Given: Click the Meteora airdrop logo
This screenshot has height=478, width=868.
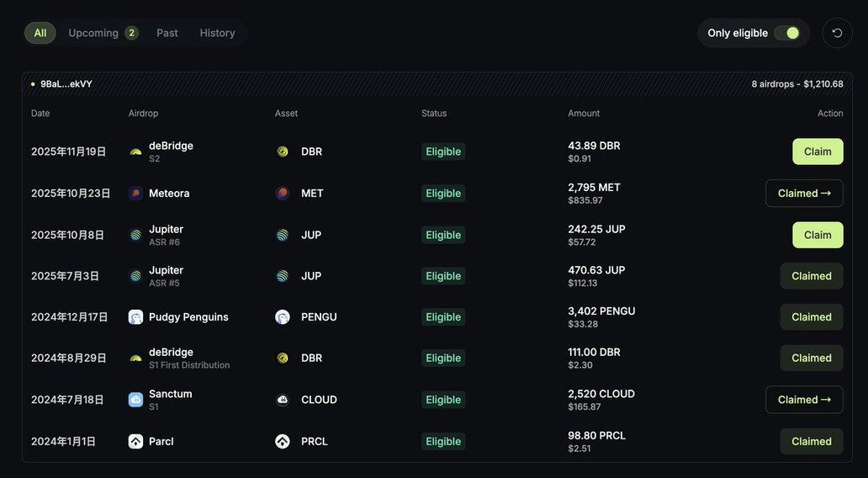Looking at the screenshot, I should coord(135,194).
